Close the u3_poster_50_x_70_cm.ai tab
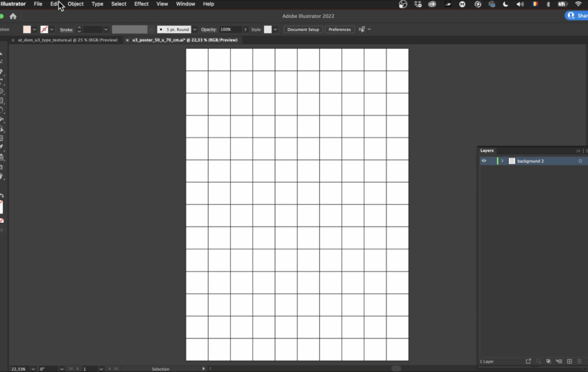Viewport: 588px width, 372px height. click(x=127, y=40)
